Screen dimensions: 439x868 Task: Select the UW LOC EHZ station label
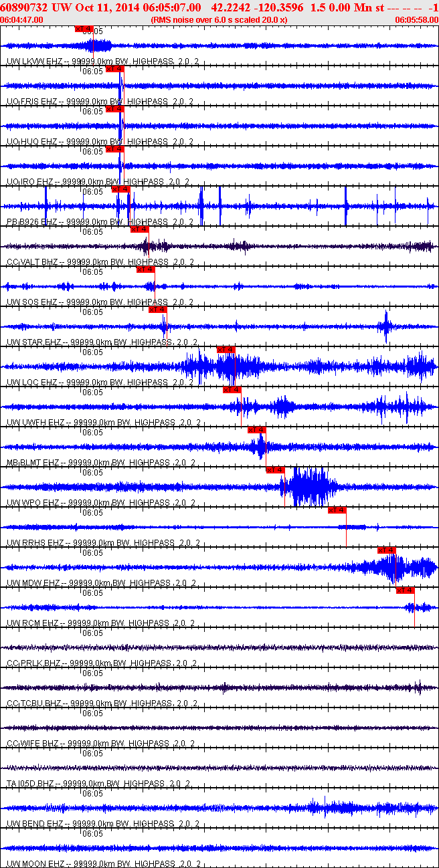coord(100,383)
